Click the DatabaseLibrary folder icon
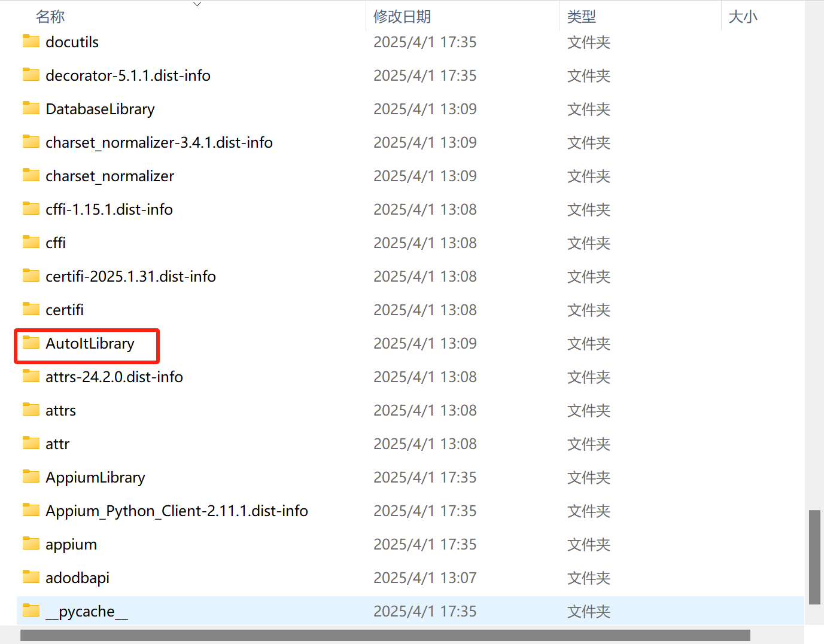 click(x=31, y=108)
